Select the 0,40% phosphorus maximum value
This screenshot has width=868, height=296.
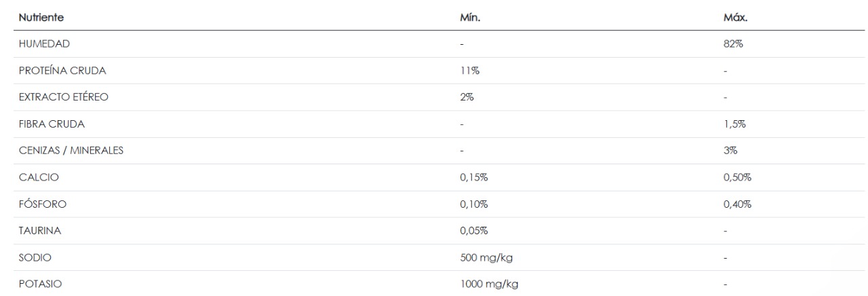tap(738, 204)
